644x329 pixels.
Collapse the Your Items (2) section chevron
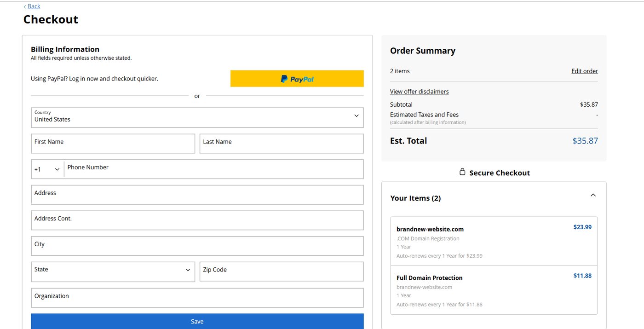(593, 195)
